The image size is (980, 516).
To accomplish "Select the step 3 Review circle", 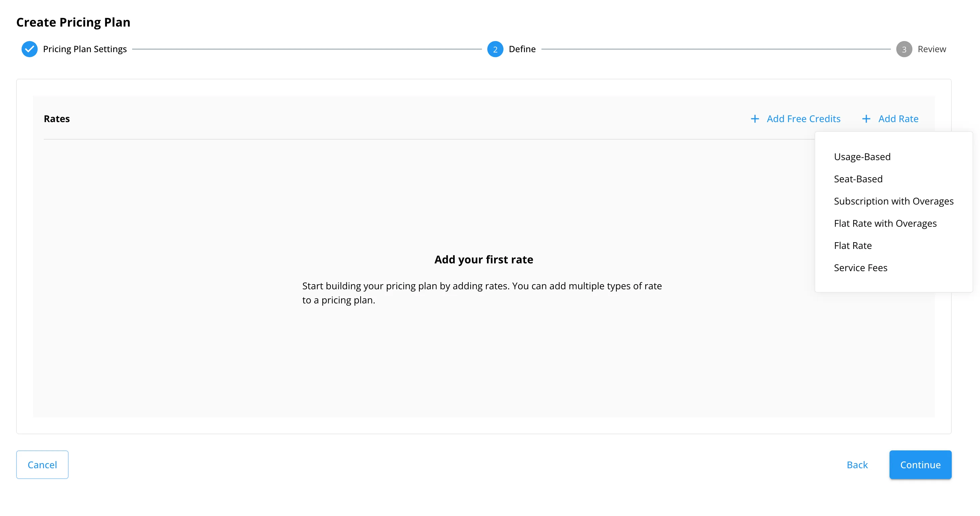I will tap(904, 49).
